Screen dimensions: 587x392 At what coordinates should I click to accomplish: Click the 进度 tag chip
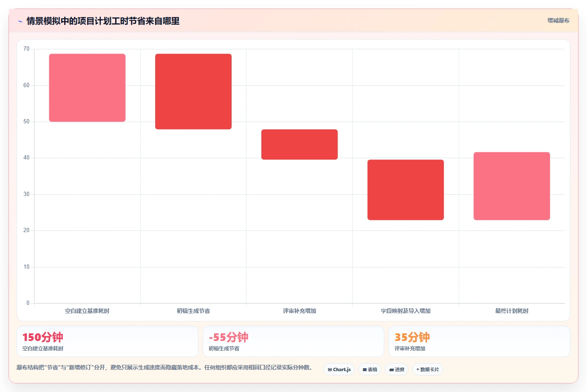397,369
